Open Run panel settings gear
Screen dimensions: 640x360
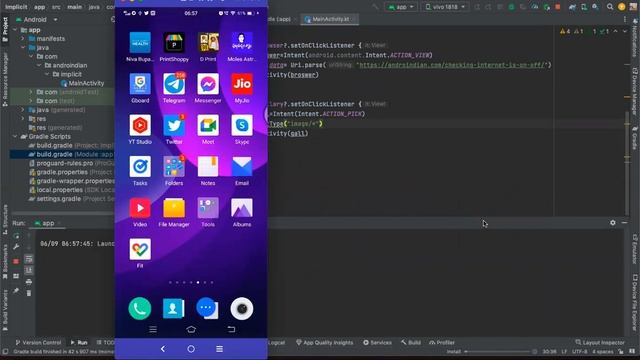613,223
